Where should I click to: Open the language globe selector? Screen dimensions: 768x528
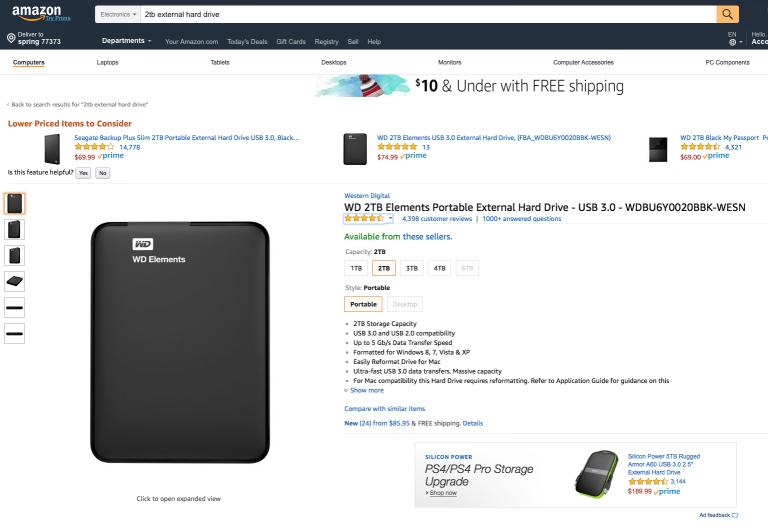[x=735, y=42]
